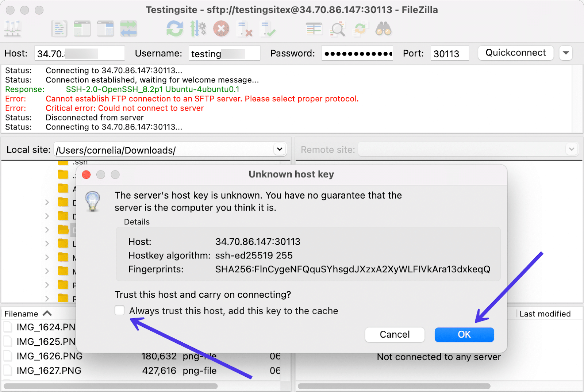Enable synchronized browsing
The height and width of the screenshot is (392, 584).
click(361, 28)
